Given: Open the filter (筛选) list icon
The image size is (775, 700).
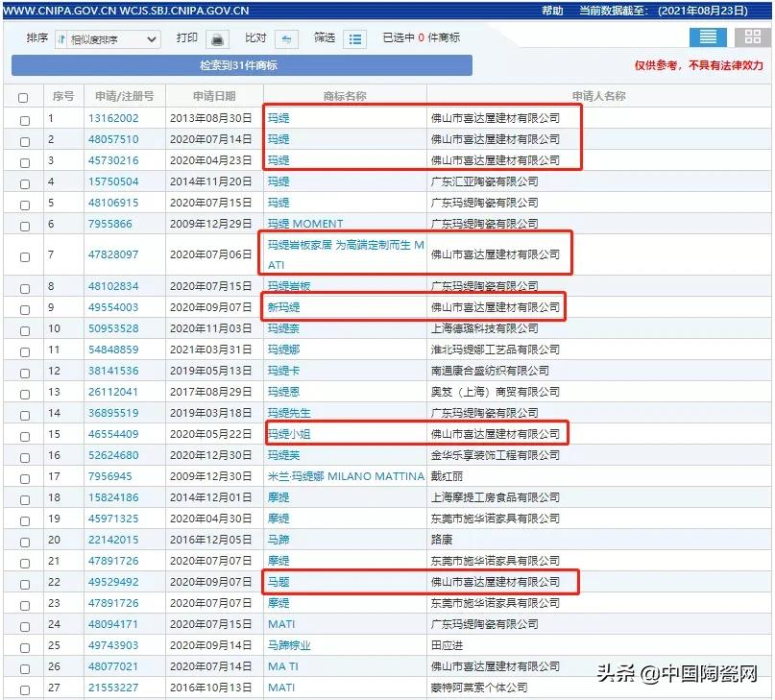Looking at the screenshot, I should (x=355, y=39).
